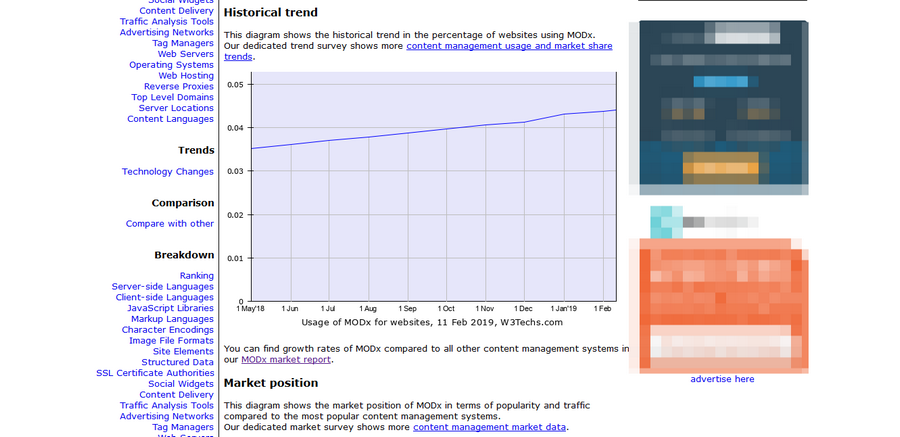Open Web Servers link above Operating Systems
This screenshot has width=900, height=437.
click(x=185, y=54)
